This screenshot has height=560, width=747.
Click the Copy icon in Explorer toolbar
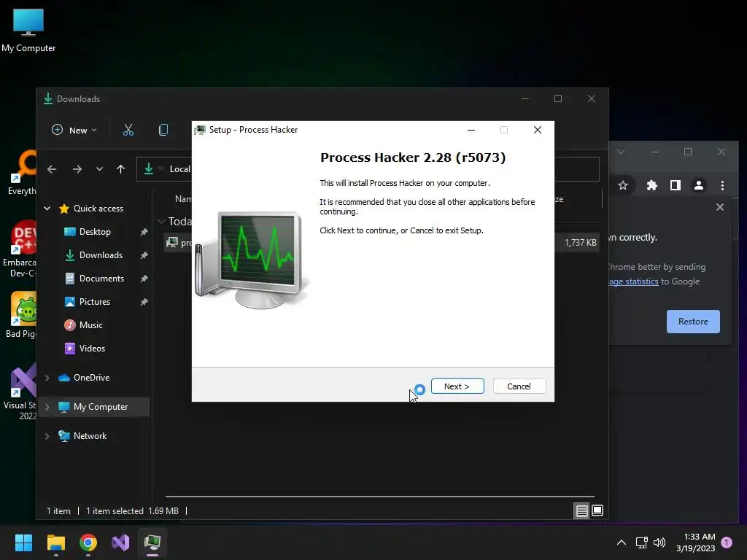click(x=163, y=130)
